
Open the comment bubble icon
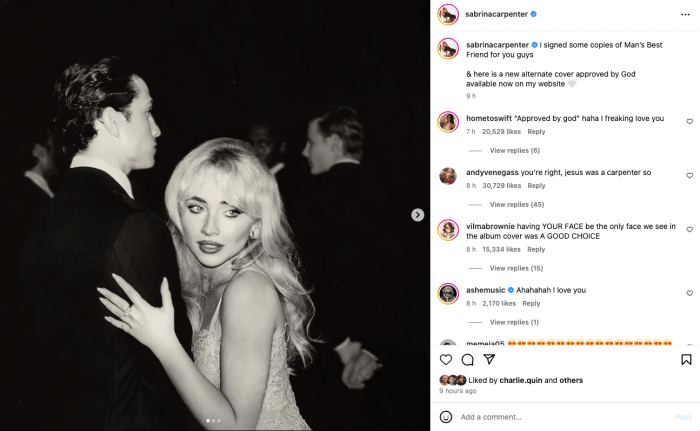pyautogui.click(x=467, y=360)
